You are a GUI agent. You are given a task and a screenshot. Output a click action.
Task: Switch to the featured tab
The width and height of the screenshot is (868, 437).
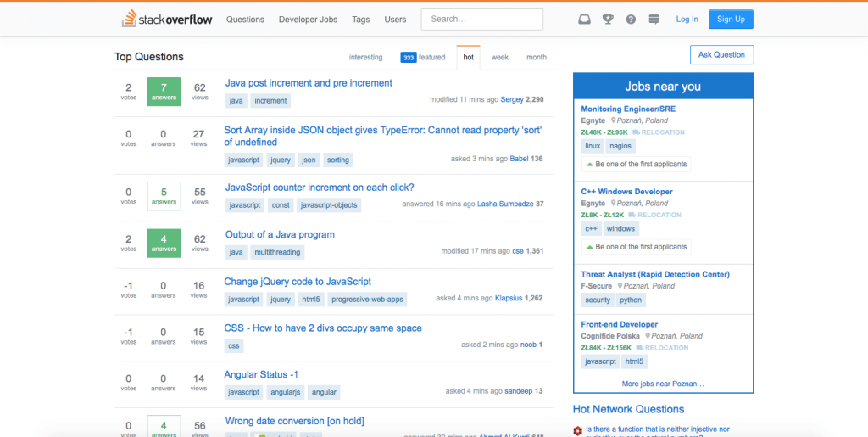click(423, 57)
